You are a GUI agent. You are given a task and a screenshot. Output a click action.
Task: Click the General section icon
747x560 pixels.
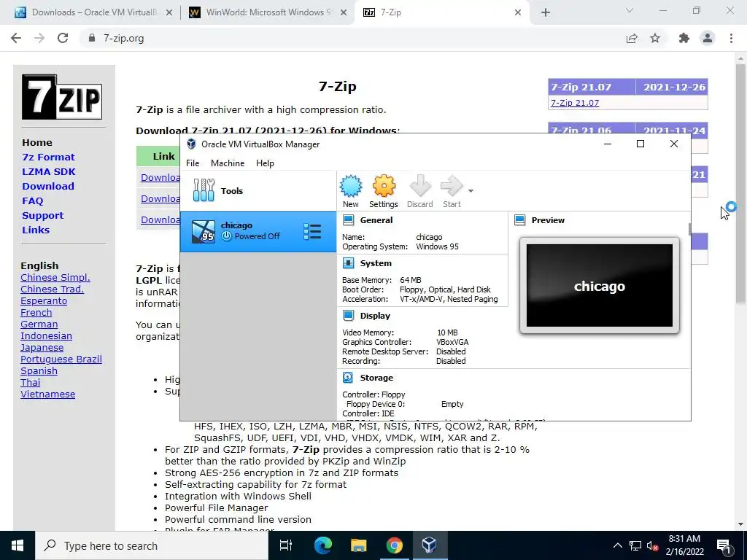coord(348,220)
